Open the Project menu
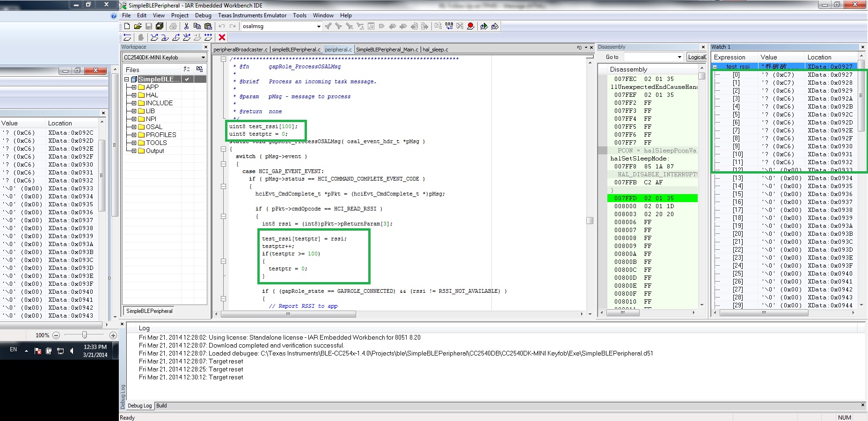 pos(180,15)
